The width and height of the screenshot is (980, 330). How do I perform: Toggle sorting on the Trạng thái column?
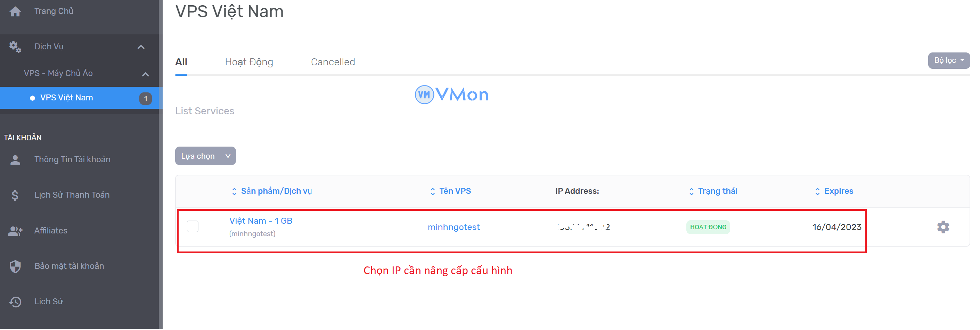point(691,191)
